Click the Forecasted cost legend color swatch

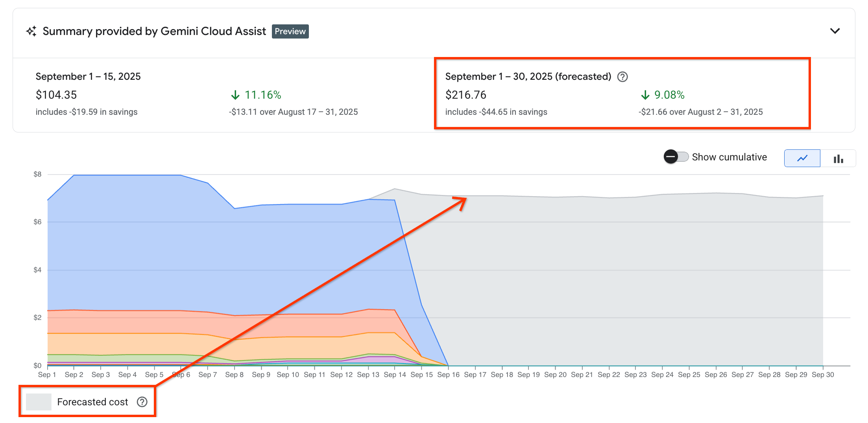[x=39, y=402]
